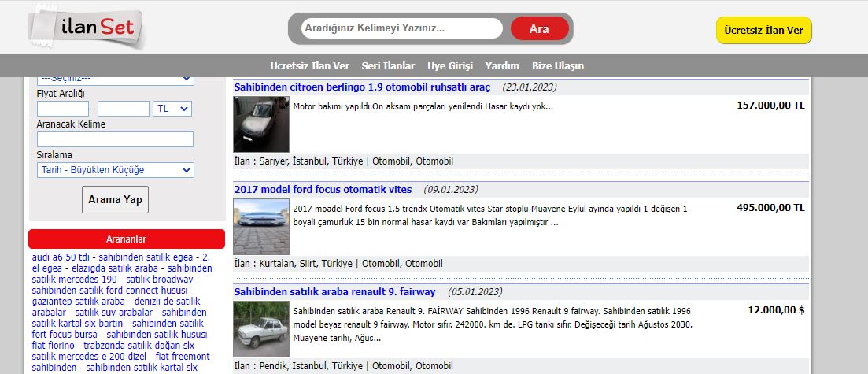Click the maximum price field
Screen dimensions: 868x374
coord(124,109)
